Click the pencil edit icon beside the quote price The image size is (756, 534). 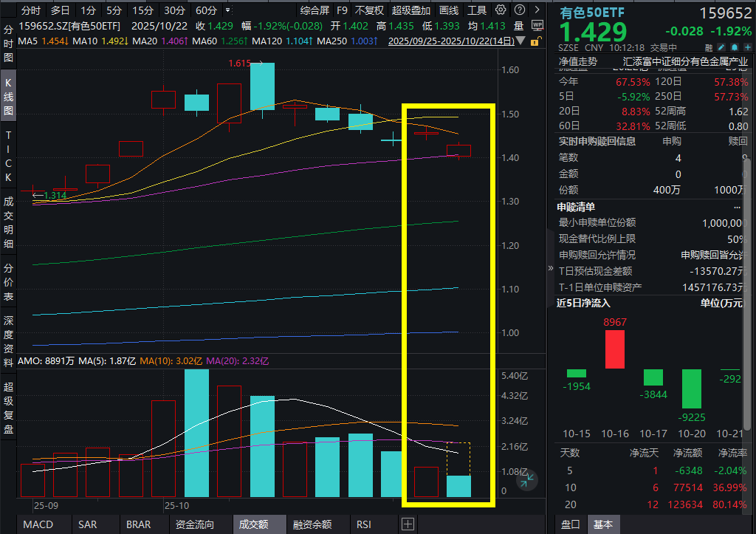pos(721,47)
